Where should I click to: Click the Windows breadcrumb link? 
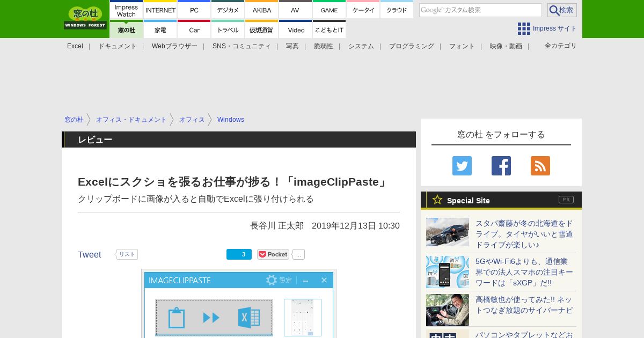click(231, 120)
